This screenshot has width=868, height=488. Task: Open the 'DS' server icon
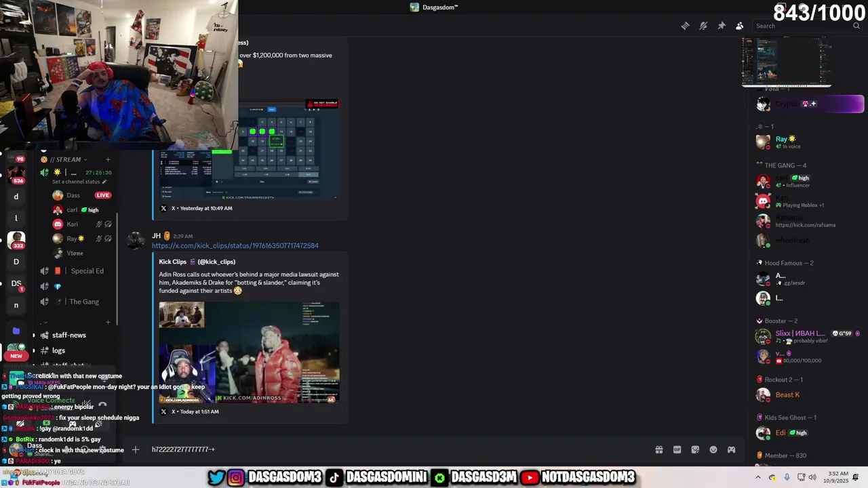click(16, 283)
